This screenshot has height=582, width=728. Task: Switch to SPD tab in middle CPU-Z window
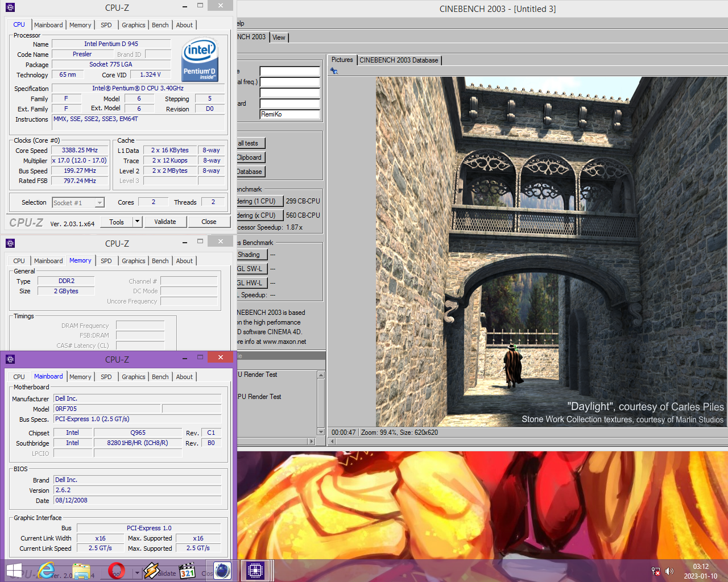[x=106, y=261]
